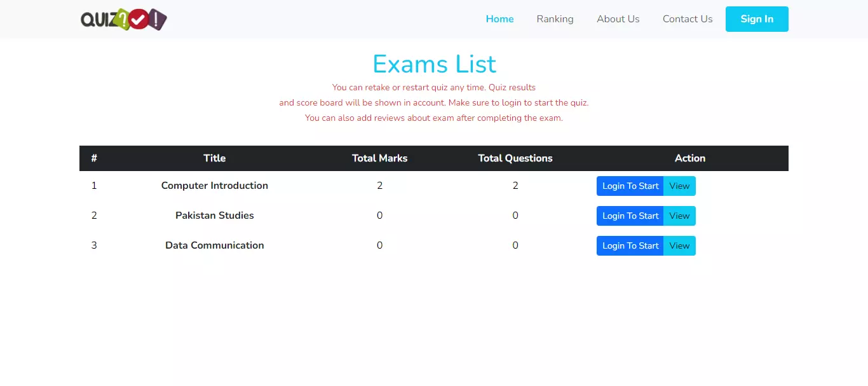Select the Data Communication title text
Viewport: 868px width, 386px height.
click(x=215, y=245)
